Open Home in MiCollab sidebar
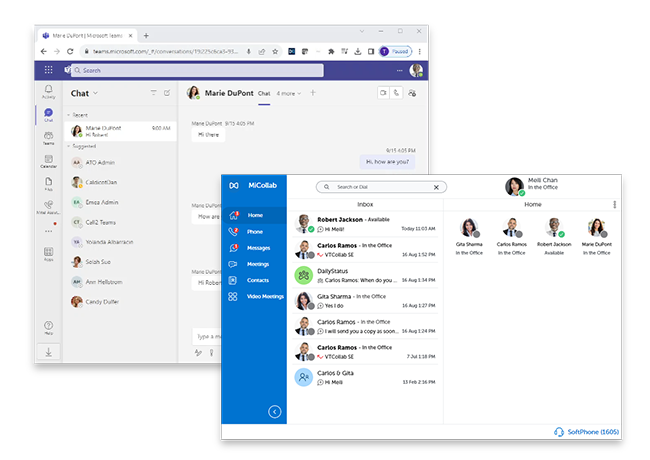The image size is (650, 460). pyautogui.click(x=254, y=215)
